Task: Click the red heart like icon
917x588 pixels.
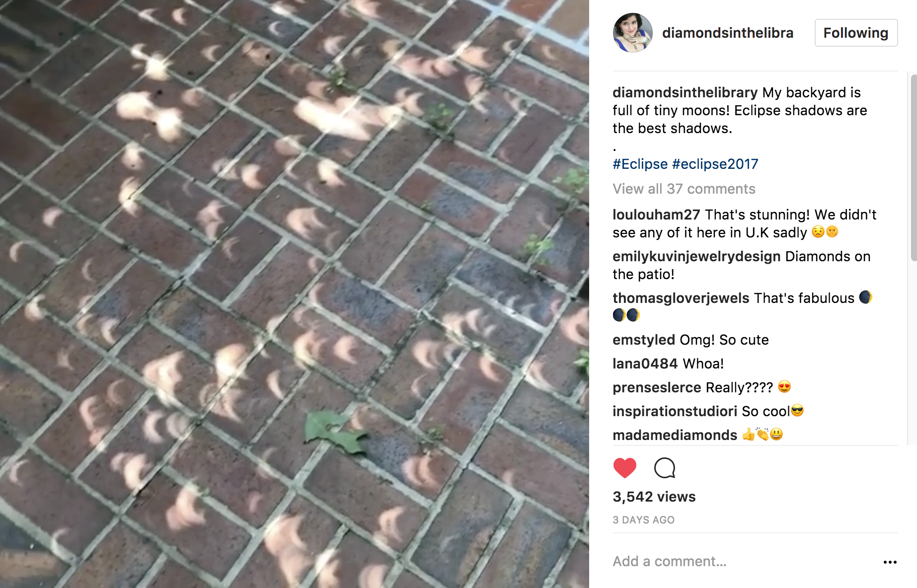Action: click(624, 468)
